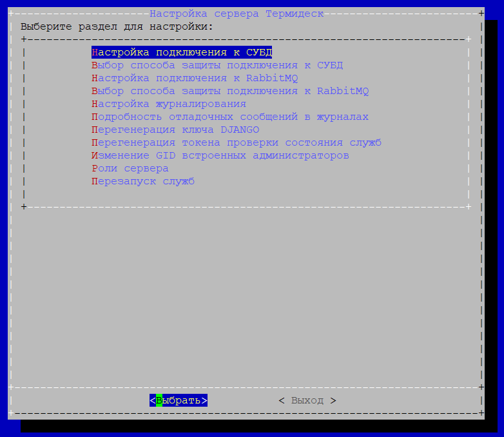The width and height of the screenshot is (504, 437).
Task: Open 'Выбор способа защиты подключения к СУБД'
Action: [x=217, y=65]
